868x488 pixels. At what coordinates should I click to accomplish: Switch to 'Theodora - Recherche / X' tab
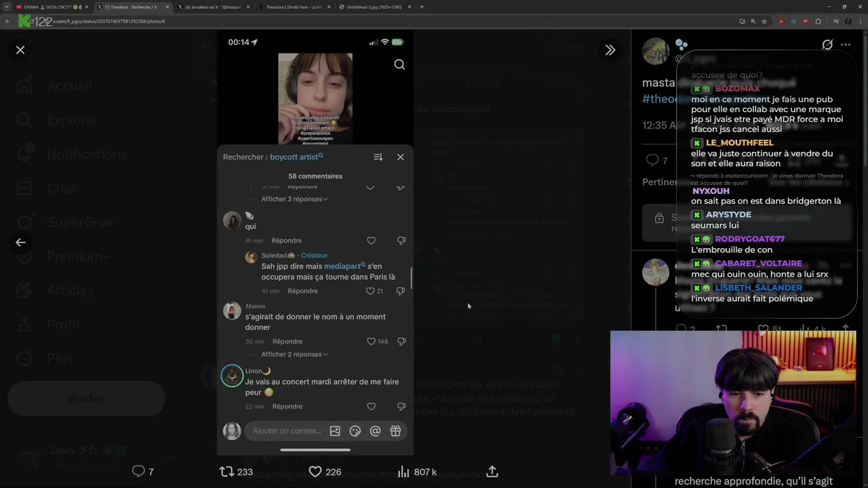point(133,7)
